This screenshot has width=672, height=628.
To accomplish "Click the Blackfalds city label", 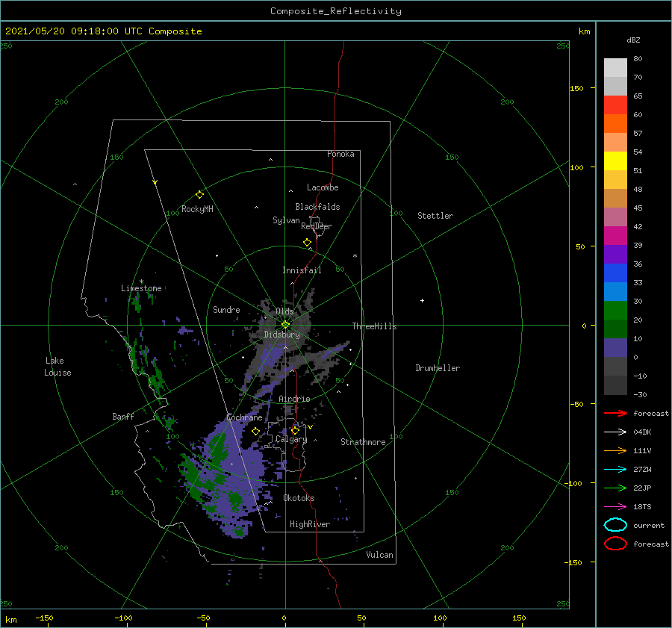I will click(x=317, y=207).
